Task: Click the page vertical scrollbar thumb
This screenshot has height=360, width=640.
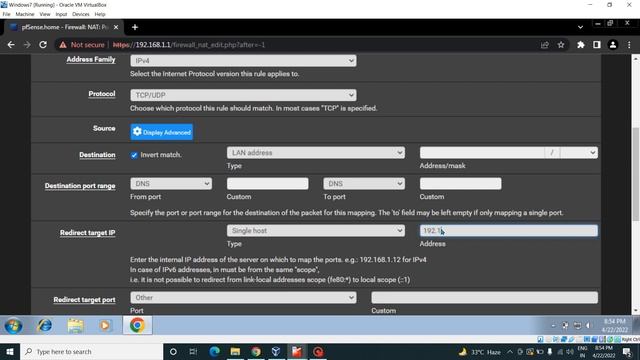Action: click(636, 175)
